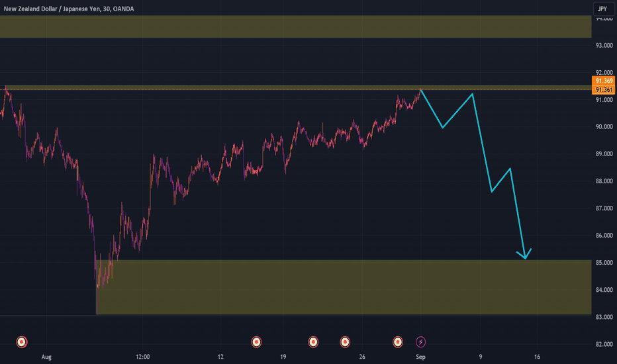Viewport: 617px width, 364px height.
Task: Click the 93.000 price axis label
Action: pos(604,46)
